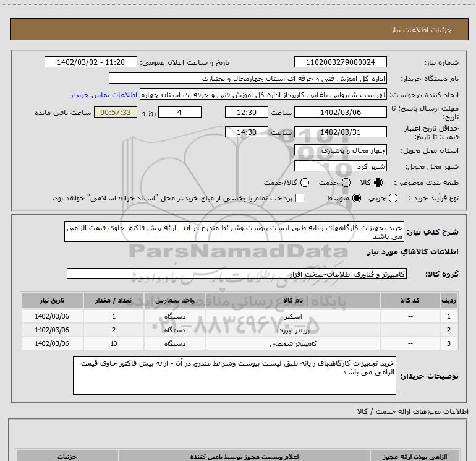Click the price validity date 1402/03/31 field
Screen dimensions: 476x461
[x=340, y=132]
